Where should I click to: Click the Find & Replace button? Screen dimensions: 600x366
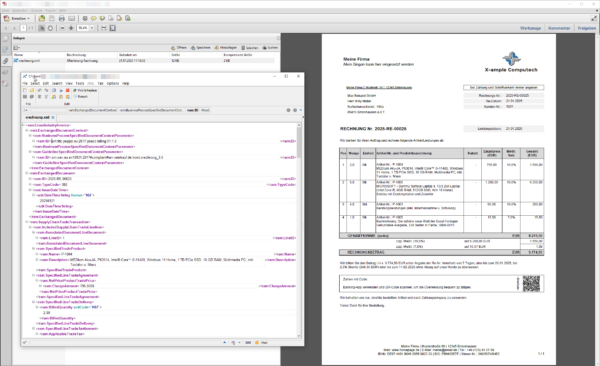click(85, 90)
